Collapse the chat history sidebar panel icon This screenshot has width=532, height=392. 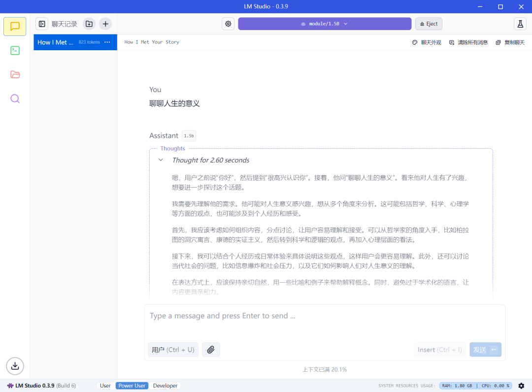[x=42, y=24]
